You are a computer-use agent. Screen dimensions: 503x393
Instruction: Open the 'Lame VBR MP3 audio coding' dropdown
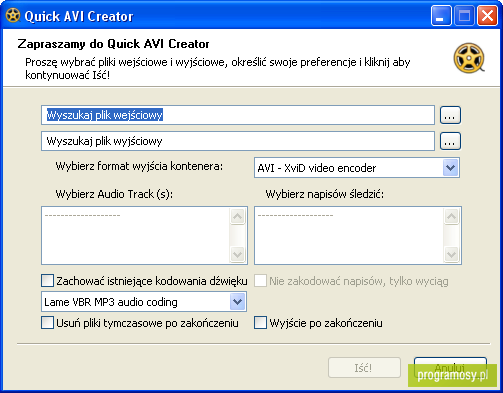[x=144, y=302]
